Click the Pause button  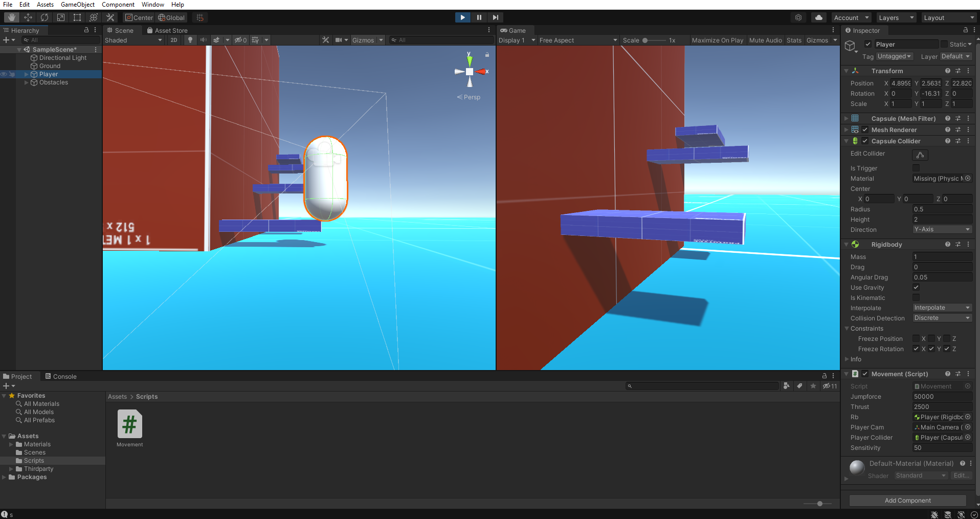pos(479,17)
